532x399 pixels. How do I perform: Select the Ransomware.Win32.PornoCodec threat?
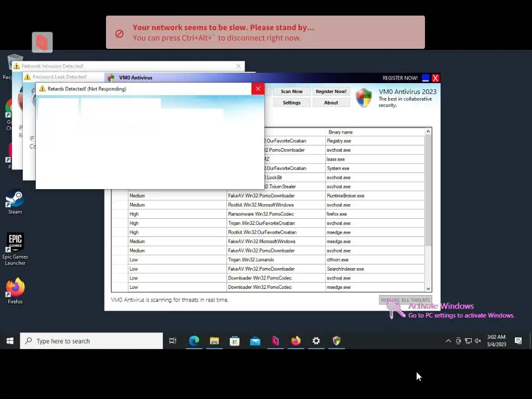[x=276, y=214]
